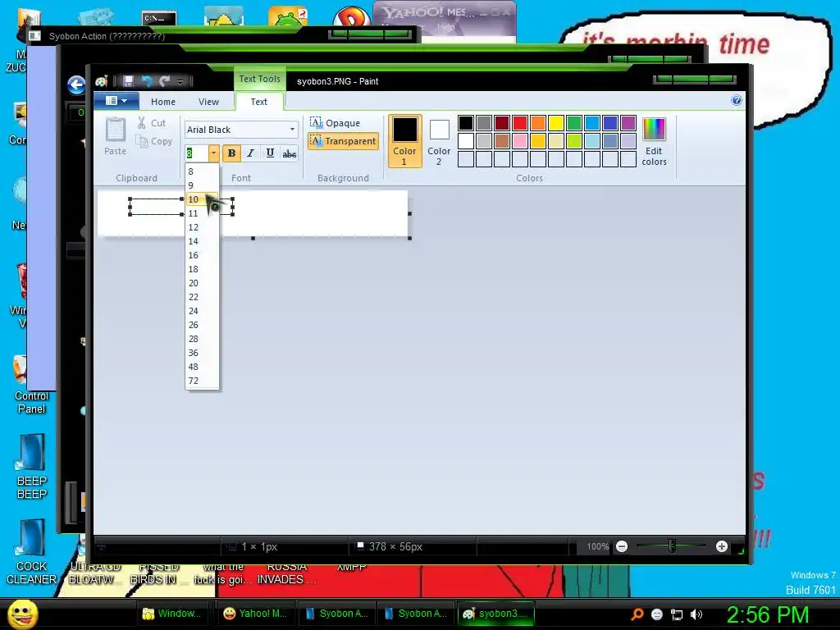Choose font size 24 from list
The image size is (840, 630).
pyautogui.click(x=202, y=311)
